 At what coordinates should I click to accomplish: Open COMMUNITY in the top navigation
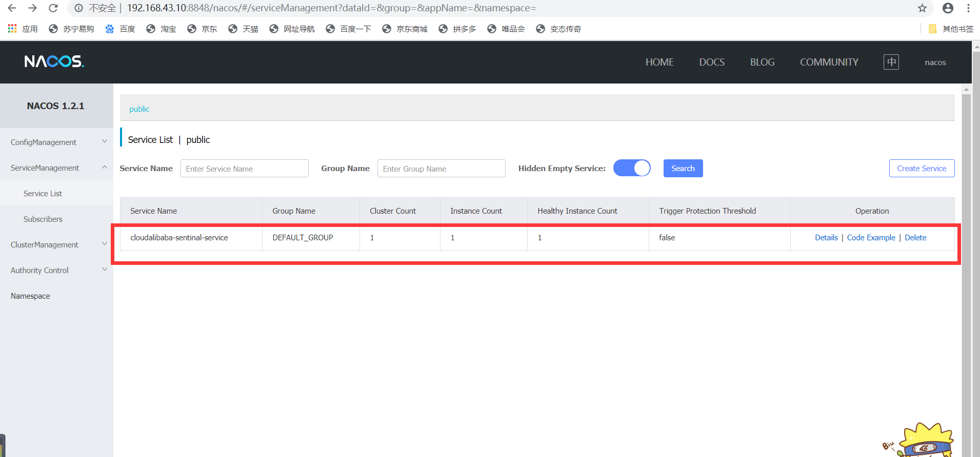click(829, 62)
